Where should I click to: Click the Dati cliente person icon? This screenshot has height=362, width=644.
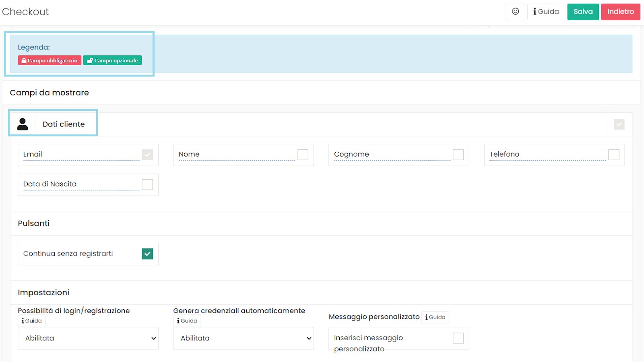coord(23,124)
